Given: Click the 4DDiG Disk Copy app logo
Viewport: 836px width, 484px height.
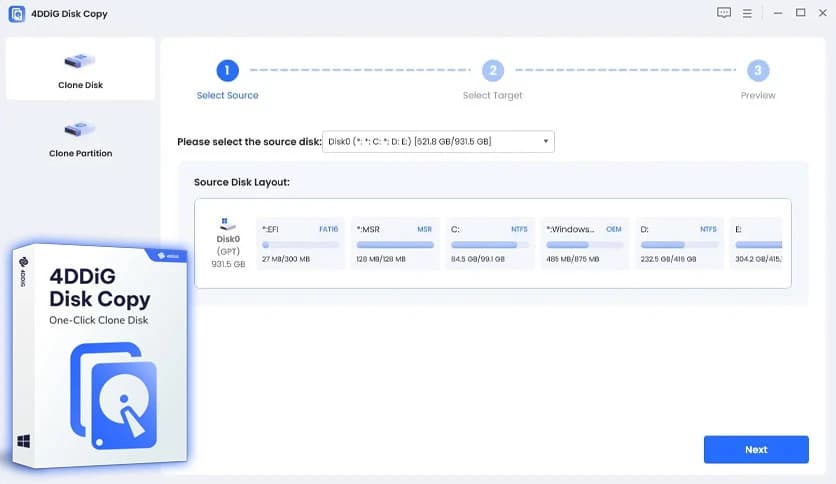Looking at the screenshot, I should (x=17, y=14).
